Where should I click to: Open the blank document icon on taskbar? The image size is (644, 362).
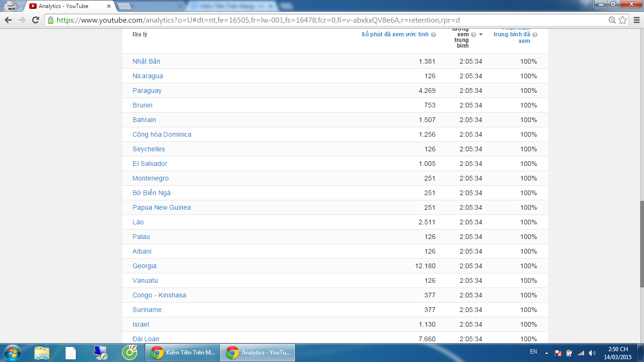[70, 353]
